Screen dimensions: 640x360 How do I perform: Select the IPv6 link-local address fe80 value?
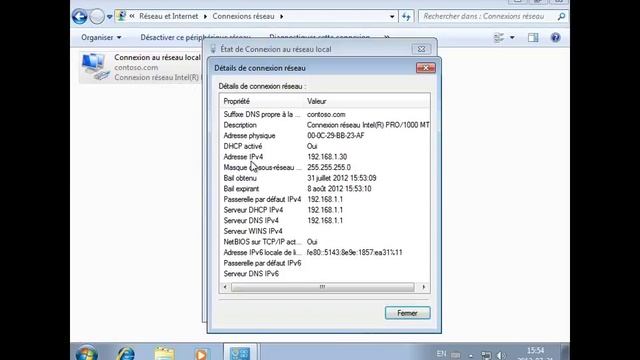354,252
